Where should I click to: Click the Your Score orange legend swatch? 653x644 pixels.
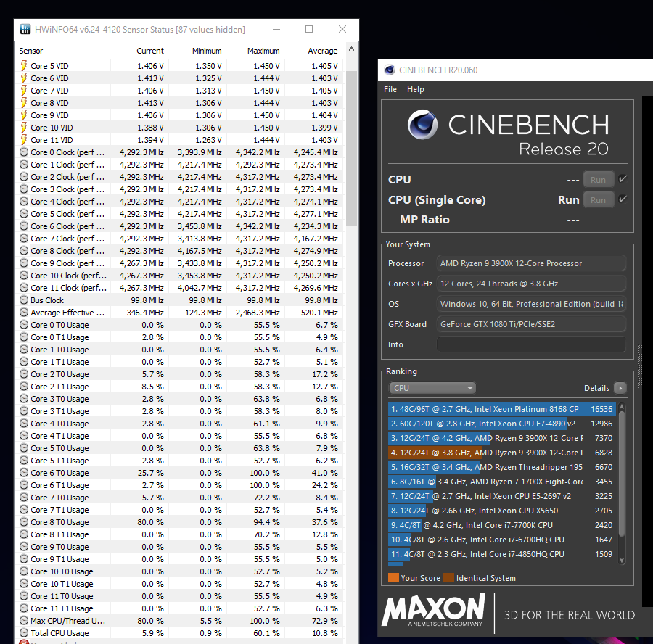coord(393,578)
